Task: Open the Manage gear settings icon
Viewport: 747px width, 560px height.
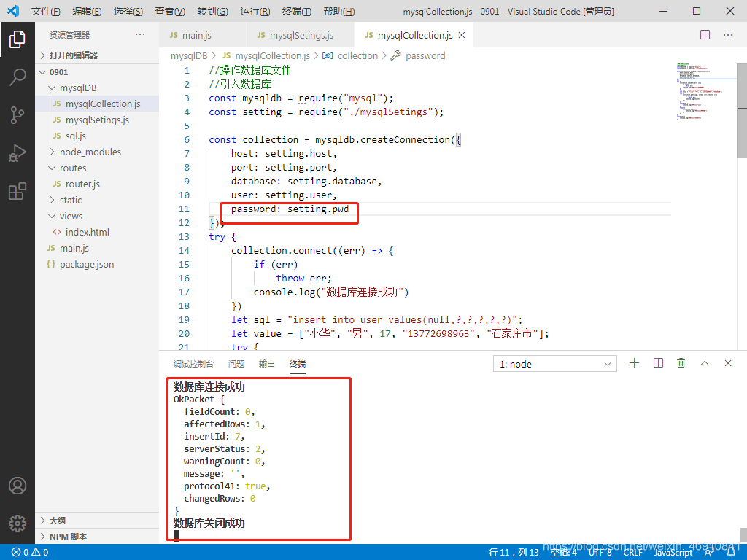Action: [x=18, y=523]
